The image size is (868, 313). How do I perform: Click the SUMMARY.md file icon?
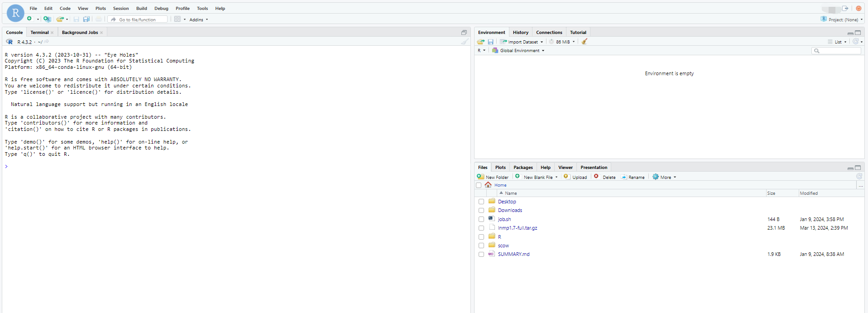(x=491, y=254)
